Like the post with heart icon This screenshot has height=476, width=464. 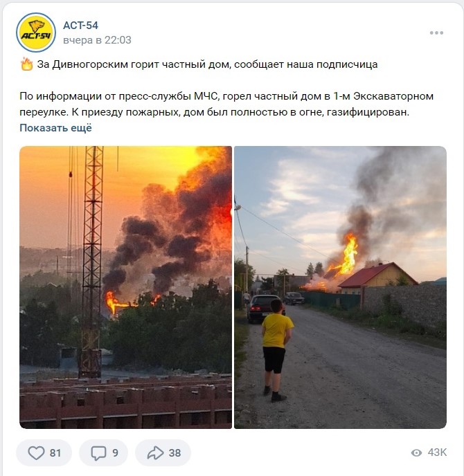pos(36,453)
